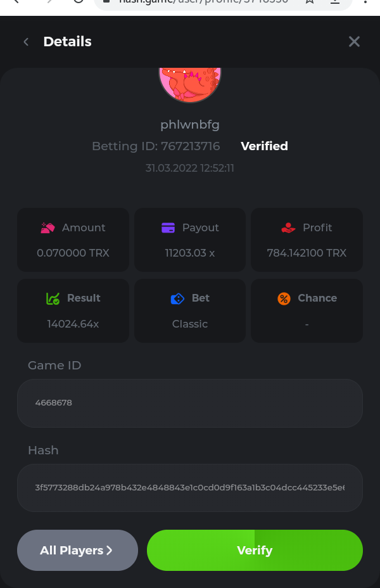Click the red Profit hand icon
This screenshot has height=588, width=380.
[x=288, y=228]
